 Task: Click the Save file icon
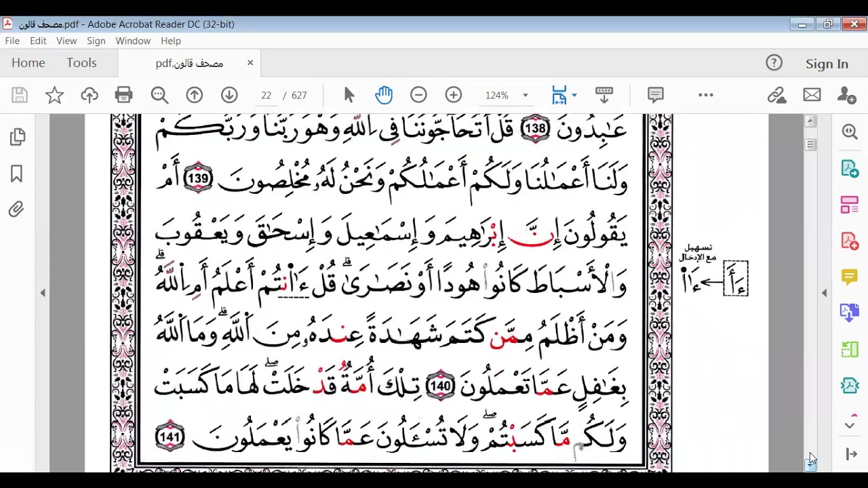[x=19, y=95]
